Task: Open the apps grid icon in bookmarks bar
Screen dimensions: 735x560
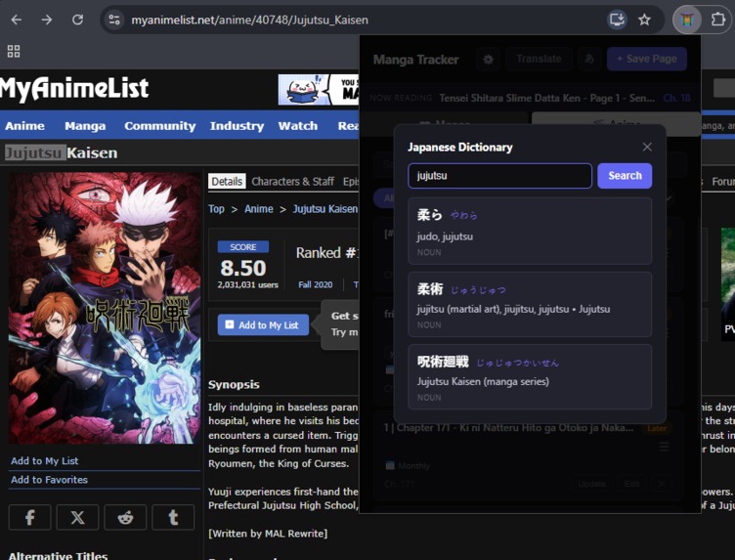Action: [x=14, y=51]
